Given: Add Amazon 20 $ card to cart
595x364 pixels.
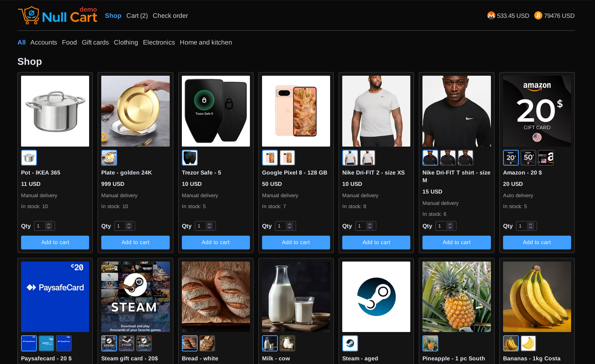Looking at the screenshot, I should (x=537, y=242).
